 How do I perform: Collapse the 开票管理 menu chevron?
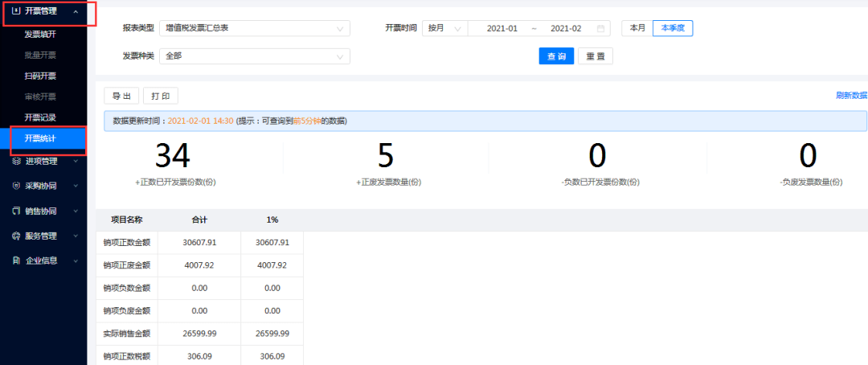[x=76, y=11]
